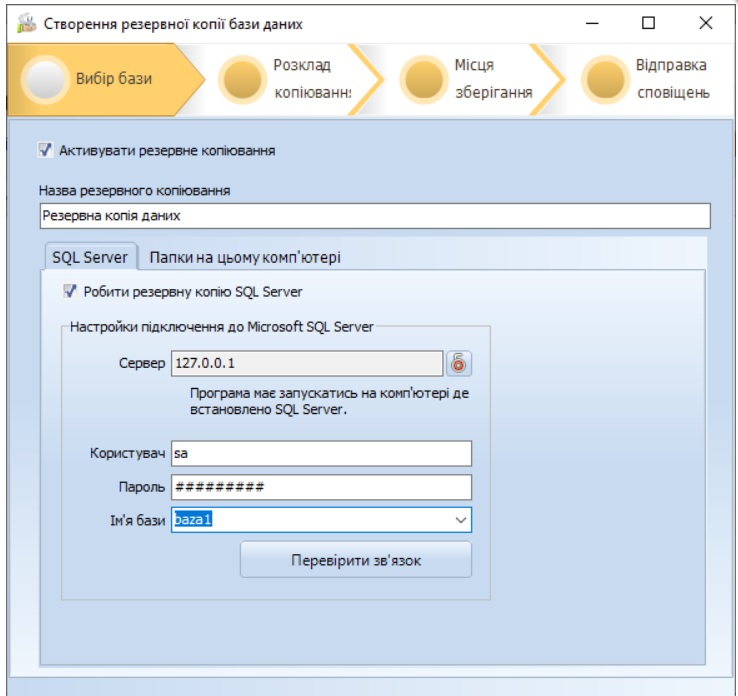Click the Назва резервного копіювання input field
The width and height of the screenshot is (738, 696).
click(x=375, y=216)
